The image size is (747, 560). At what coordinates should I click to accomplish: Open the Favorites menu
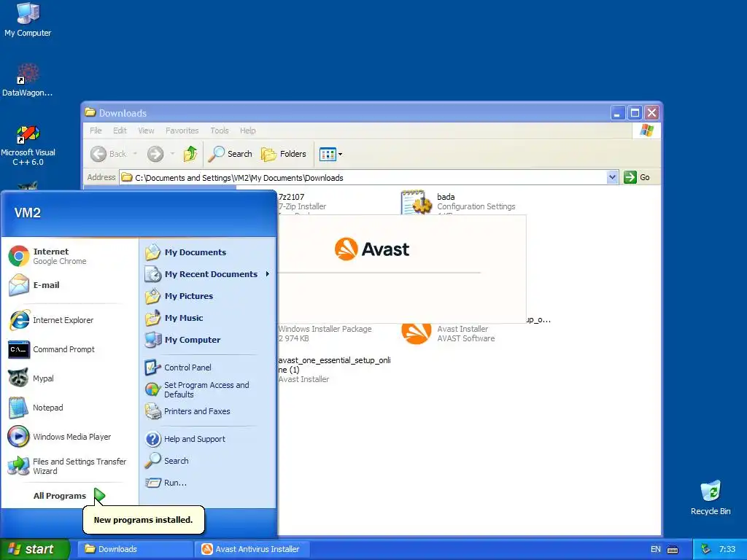point(182,131)
